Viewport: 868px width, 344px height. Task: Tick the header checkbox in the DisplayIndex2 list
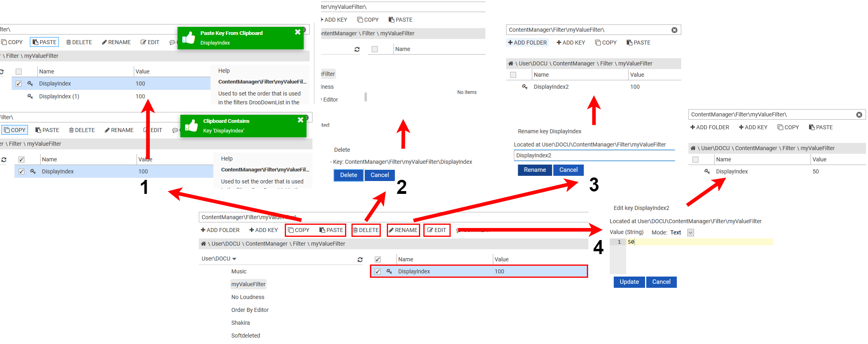pyautogui.click(x=513, y=75)
